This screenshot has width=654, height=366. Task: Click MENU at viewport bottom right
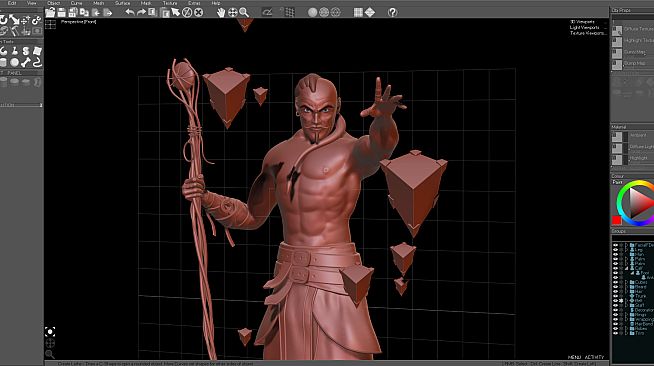[574, 357]
